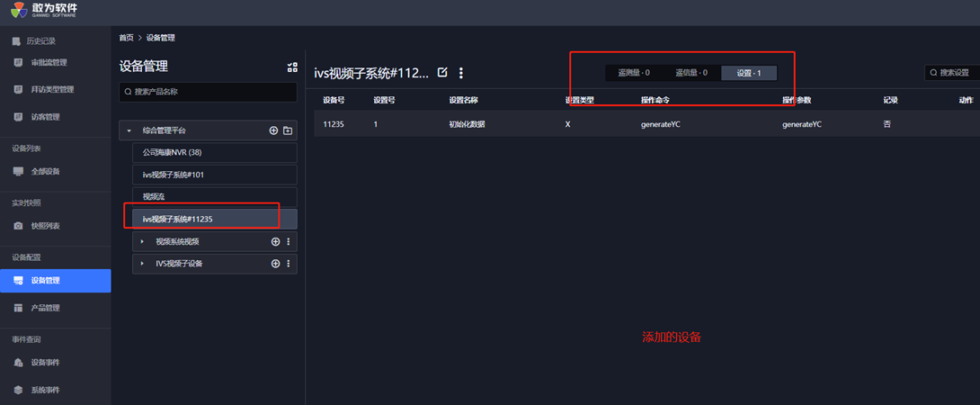This screenshot has height=405, width=980.
Task: Click the 设备管理 breadcrumb
Action: pos(161,38)
